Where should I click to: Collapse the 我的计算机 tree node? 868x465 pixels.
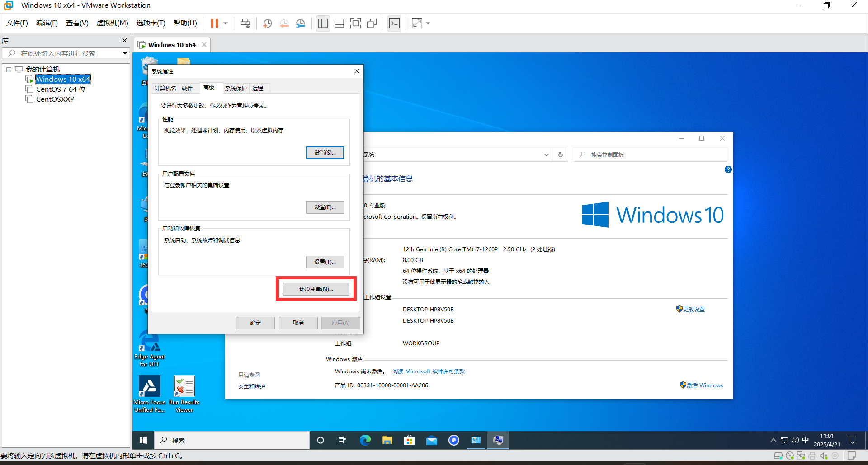[x=9, y=70]
